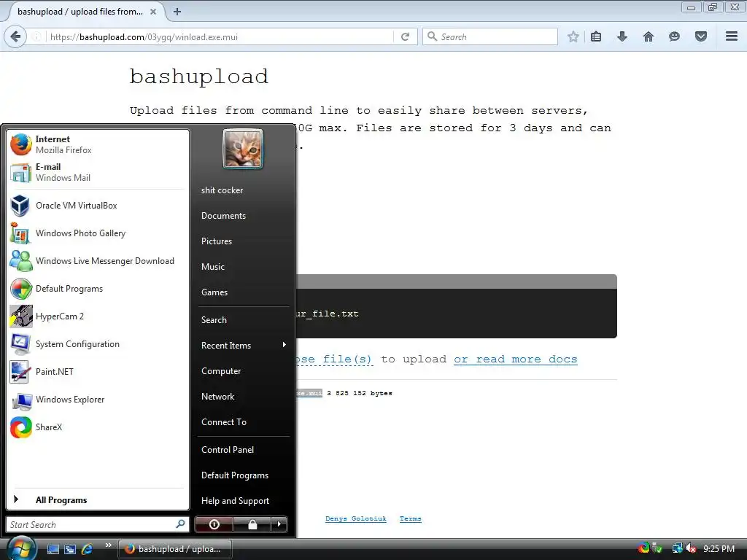Launch Oracle VM VirtualBox
Viewport: 747px width, 560px height.
click(x=97, y=206)
